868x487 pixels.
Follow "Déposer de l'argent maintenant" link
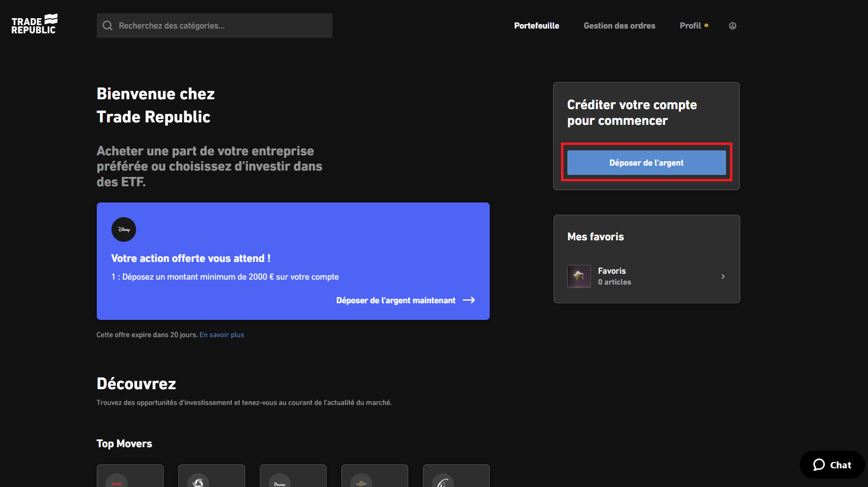click(x=395, y=300)
